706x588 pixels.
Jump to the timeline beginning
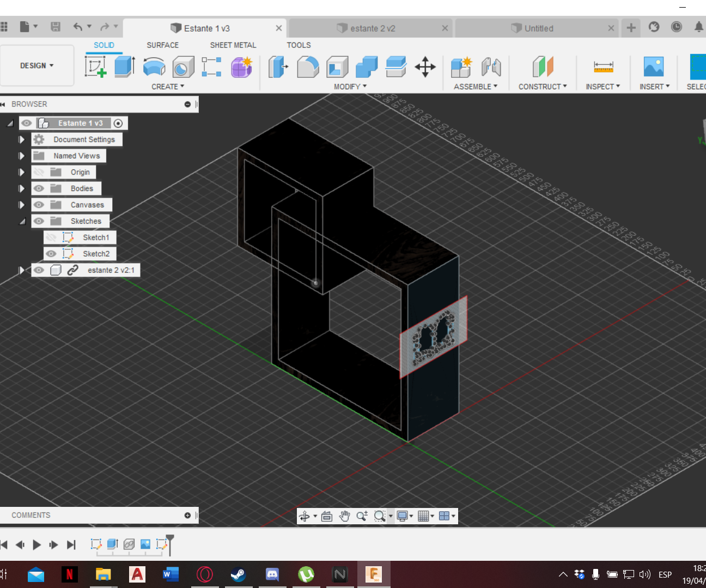(4, 544)
